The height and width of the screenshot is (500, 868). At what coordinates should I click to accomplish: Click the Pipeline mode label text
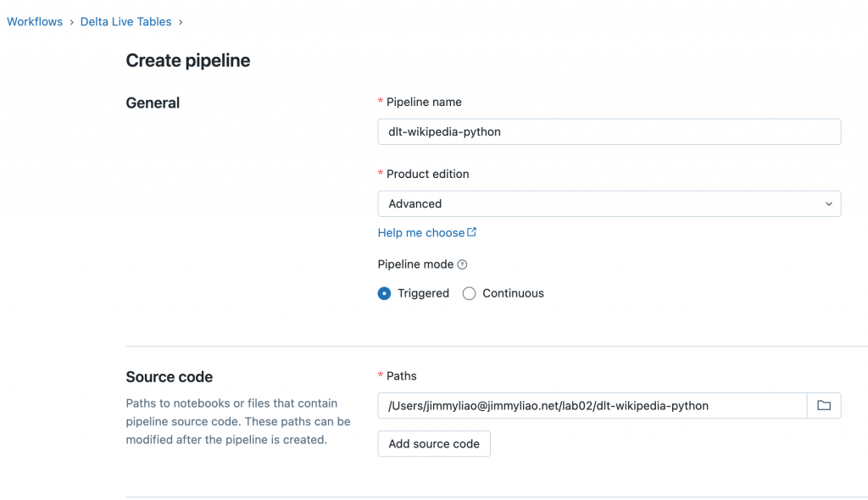(x=415, y=264)
